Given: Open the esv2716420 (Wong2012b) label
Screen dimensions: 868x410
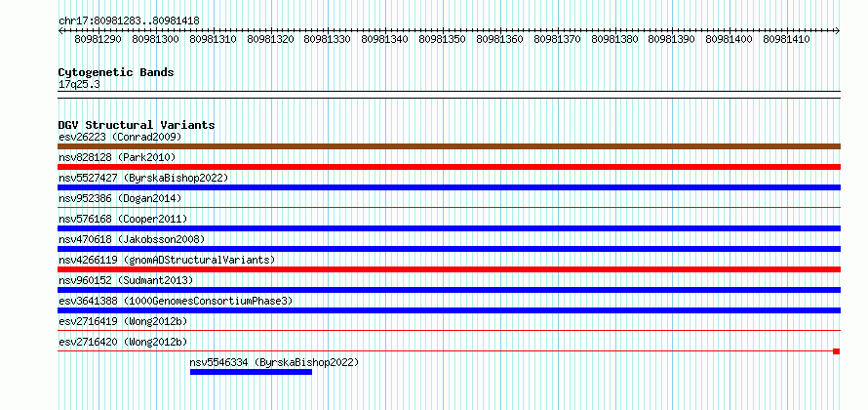Looking at the screenshot, I should pyautogui.click(x=123, y=342).
